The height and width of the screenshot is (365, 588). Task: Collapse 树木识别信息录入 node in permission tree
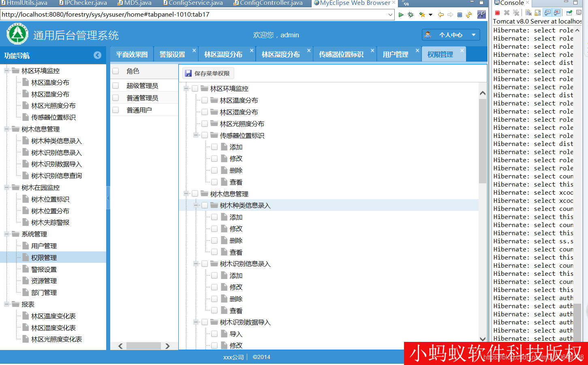pos(196,264)
